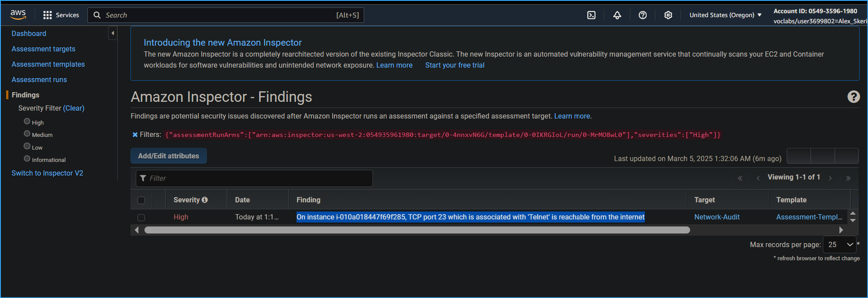Remove the active filters with X icon
868x298 pixels.
(135, 135)
